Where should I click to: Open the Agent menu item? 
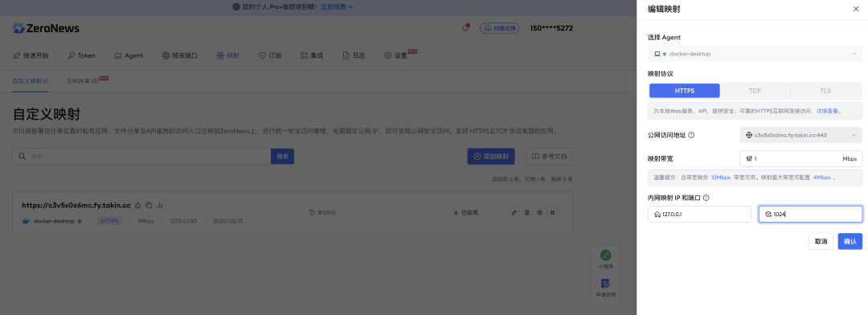pyautogui.click(x=129, y=55)
